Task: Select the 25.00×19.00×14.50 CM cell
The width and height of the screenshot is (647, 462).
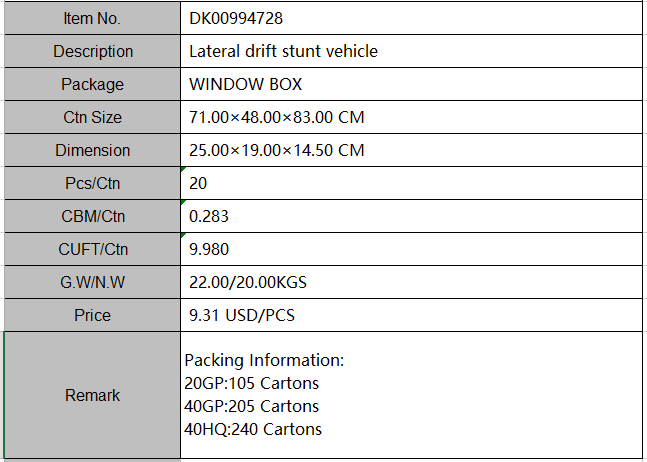Action: (x=410, y=150)
